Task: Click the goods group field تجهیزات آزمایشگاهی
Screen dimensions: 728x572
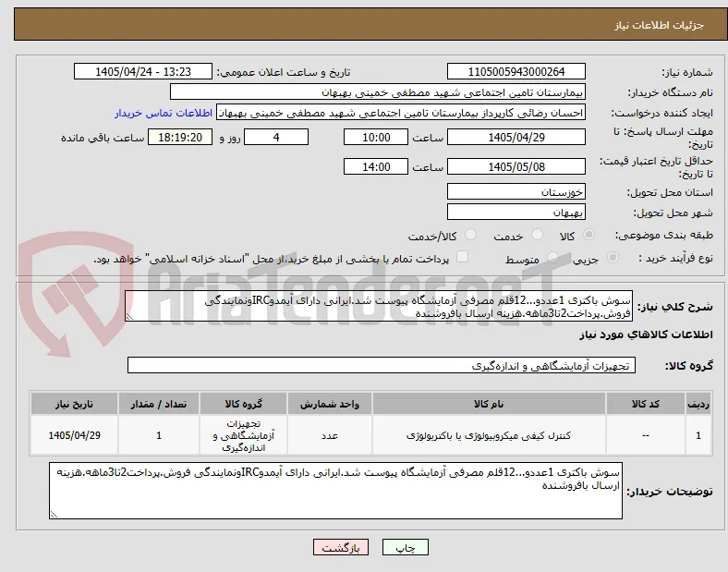Action: [x=382, y=365]
